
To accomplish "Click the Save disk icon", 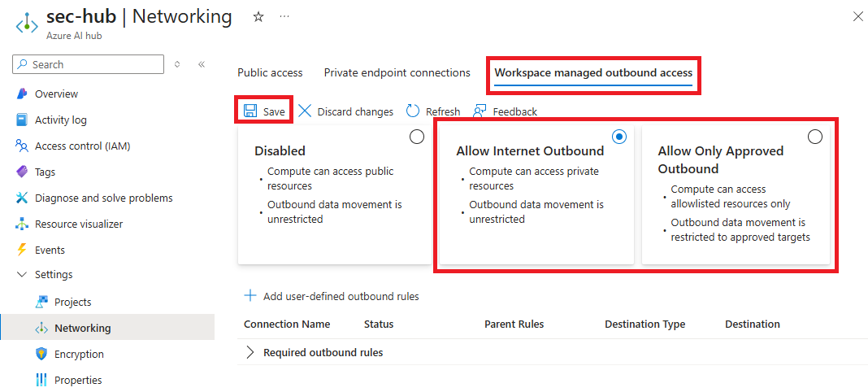I will point(250,111).
